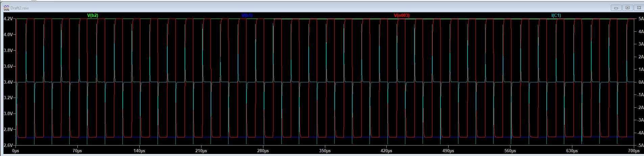
Task: Click the 700µs time axis label
Action: tap(634, 151)
